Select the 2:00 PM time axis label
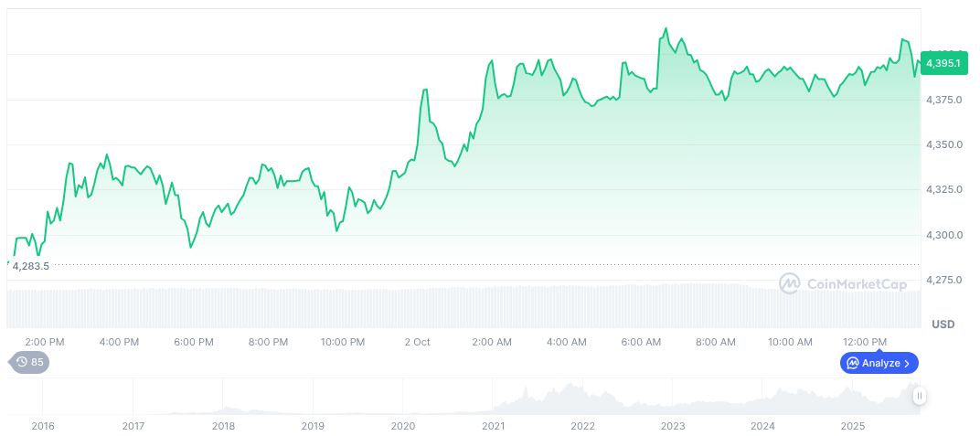This screenshot has width=980, height=436. pyautogui.click(x=44, y=342)
